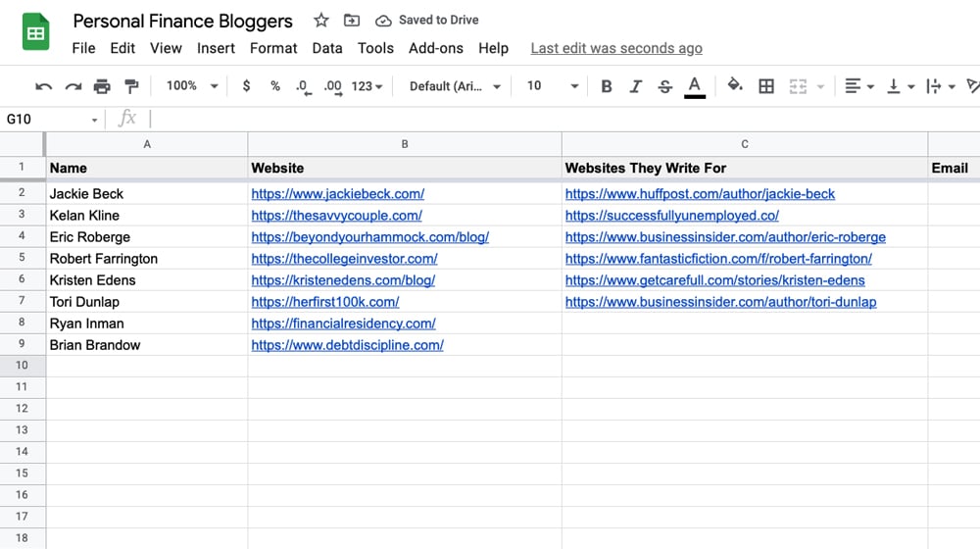This screenshot has width=980, height=549.
Task: Select the cell containing Ryan Inman
Action: (x=147, y=324)
